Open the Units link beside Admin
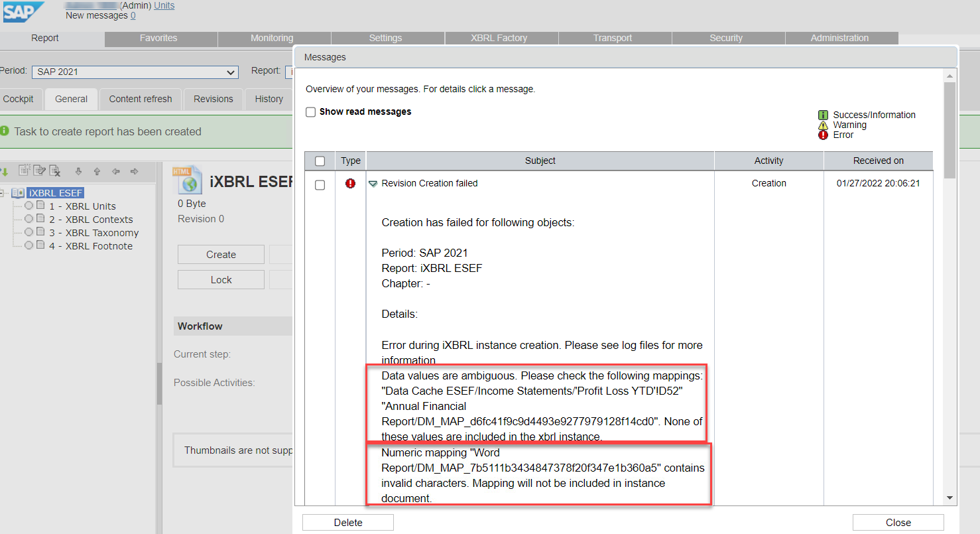980x534 pixels. tap(164, 5)
